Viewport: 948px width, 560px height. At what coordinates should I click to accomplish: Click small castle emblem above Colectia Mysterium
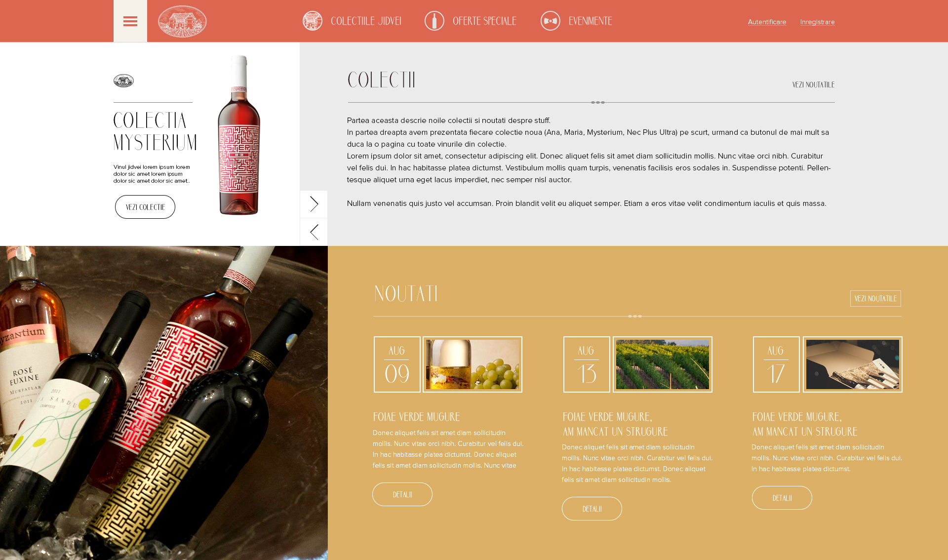coord(123,81)
